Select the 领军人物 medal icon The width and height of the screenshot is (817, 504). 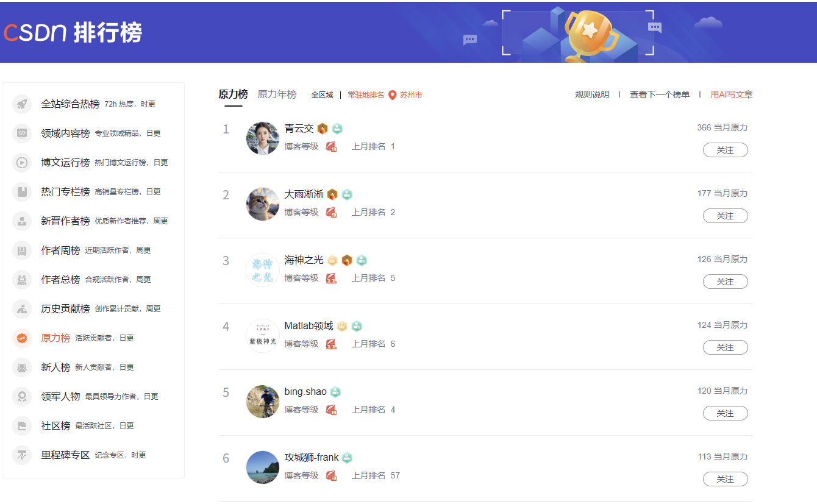click(x=22, y=397)
